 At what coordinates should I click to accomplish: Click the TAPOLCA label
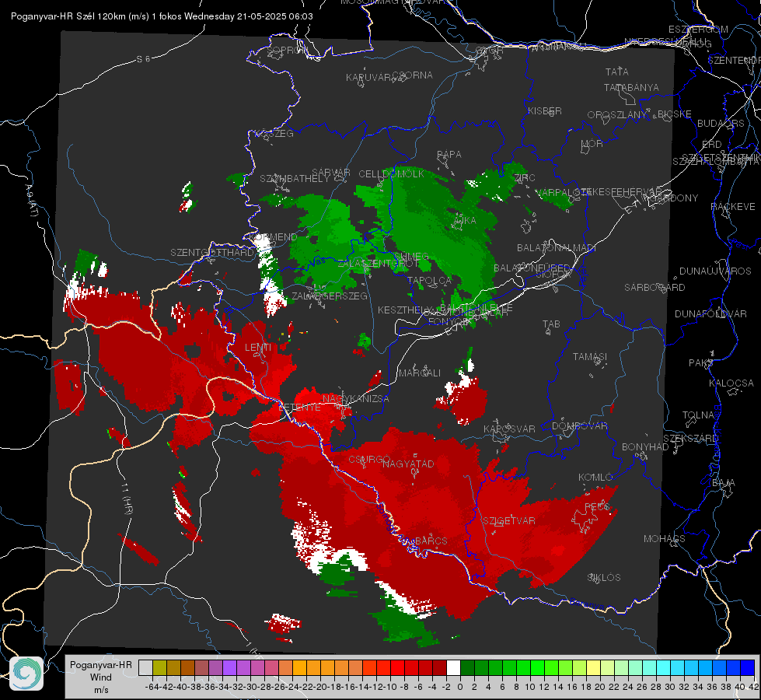coord(430,280)
